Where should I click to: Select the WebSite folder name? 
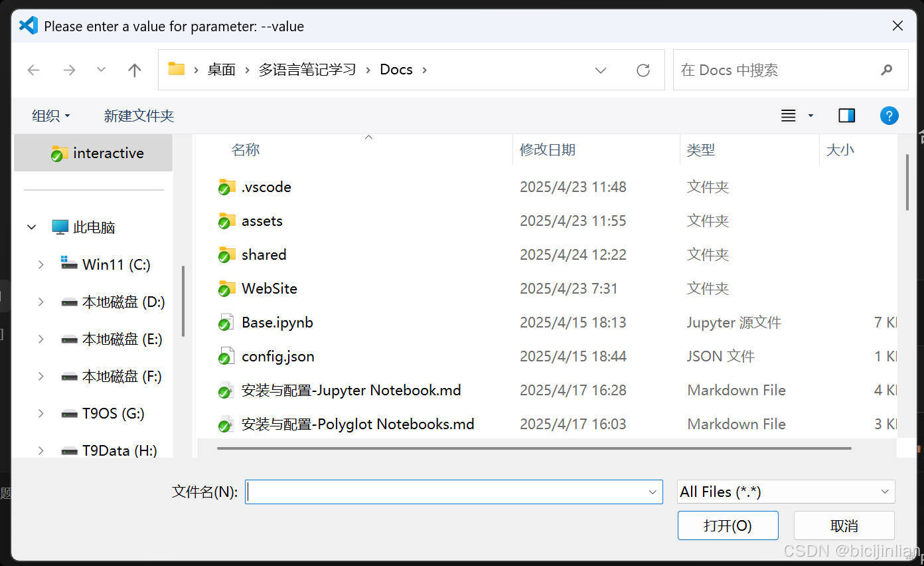coord(269,288)
